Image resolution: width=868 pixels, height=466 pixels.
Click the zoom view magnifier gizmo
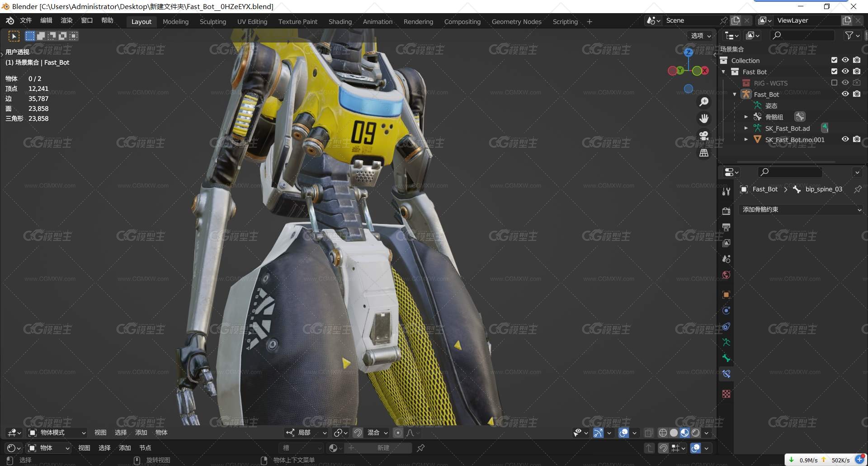pos(704,102)
